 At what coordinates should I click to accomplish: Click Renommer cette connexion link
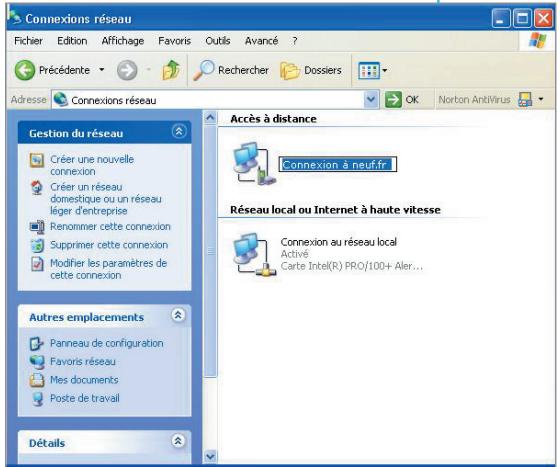(110, 226)
